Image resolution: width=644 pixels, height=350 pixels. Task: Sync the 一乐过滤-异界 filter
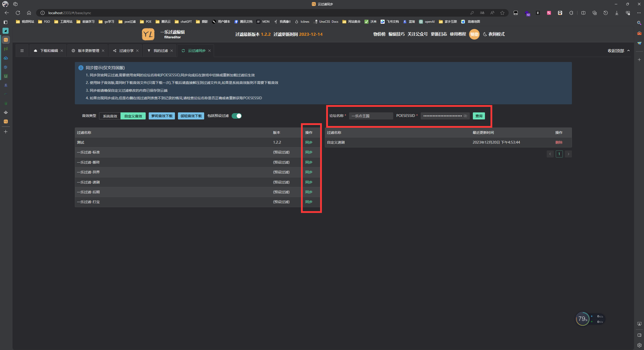pos(309,172)
